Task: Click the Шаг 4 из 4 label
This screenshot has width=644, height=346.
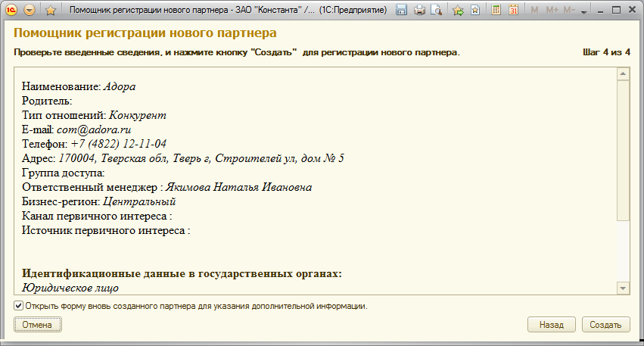Action: 606,52
